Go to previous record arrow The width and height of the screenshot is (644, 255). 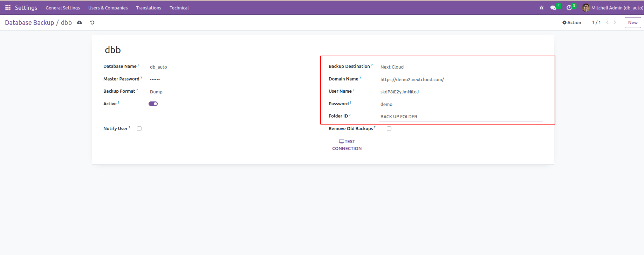click(x=608, y=22)
